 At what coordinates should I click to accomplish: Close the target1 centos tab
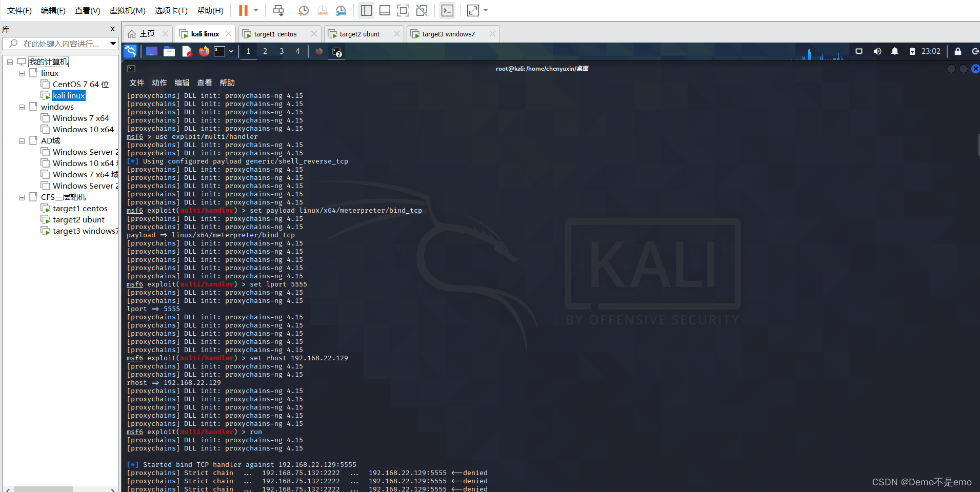click(x=314, y=34)
